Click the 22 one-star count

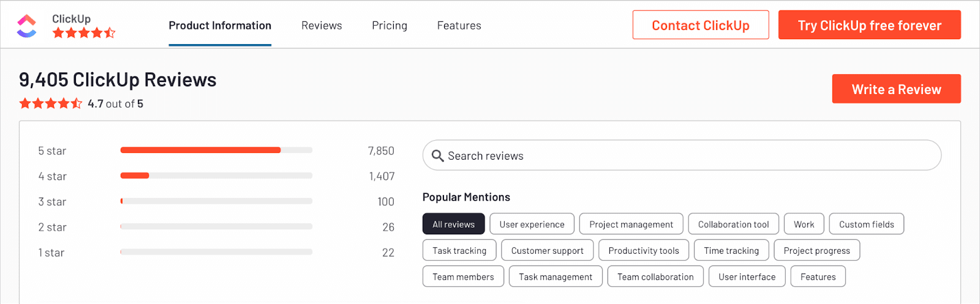pos(388,253)
